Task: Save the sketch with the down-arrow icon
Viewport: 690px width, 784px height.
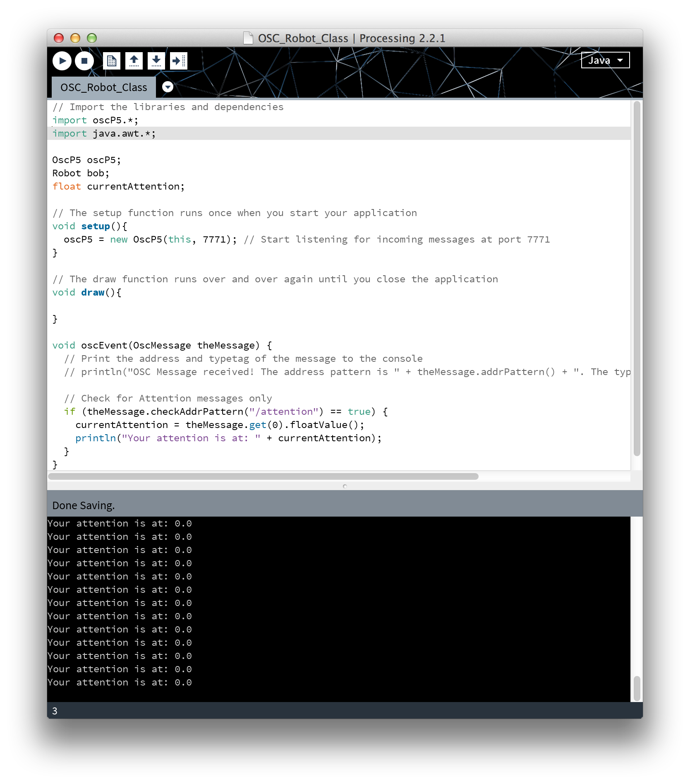Action: tap(156, 61)
